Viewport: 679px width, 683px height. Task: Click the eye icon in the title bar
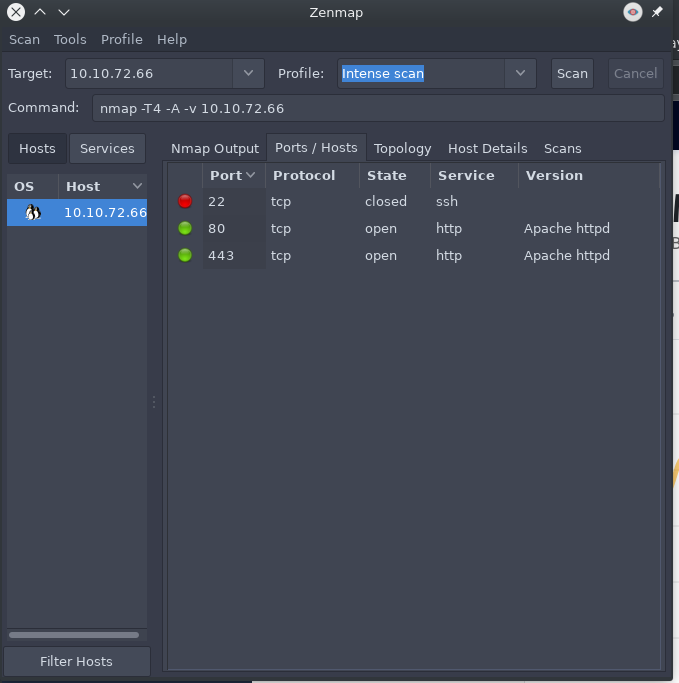pyautogui.click(x=632, y=12)
